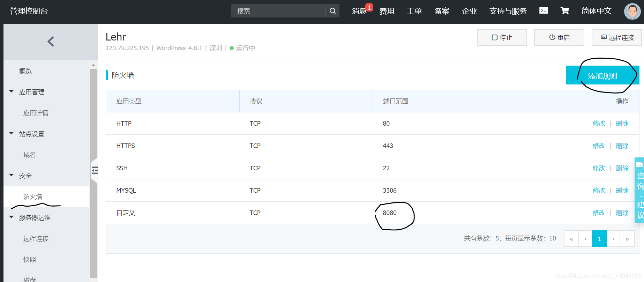The width and height of the screenshot is (644, 282).
Task: Focus the top search field
Action: [278, 11]
